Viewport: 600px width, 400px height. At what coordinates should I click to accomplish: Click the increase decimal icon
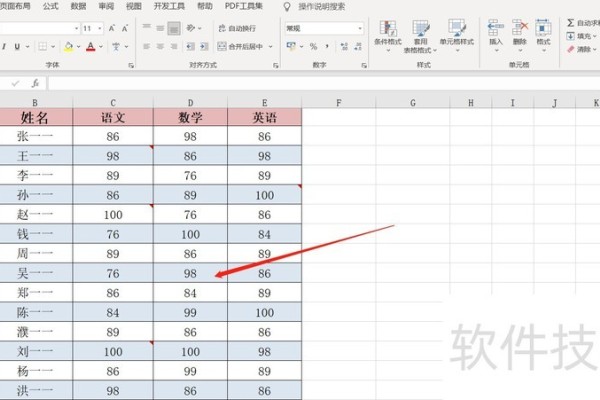344,47
